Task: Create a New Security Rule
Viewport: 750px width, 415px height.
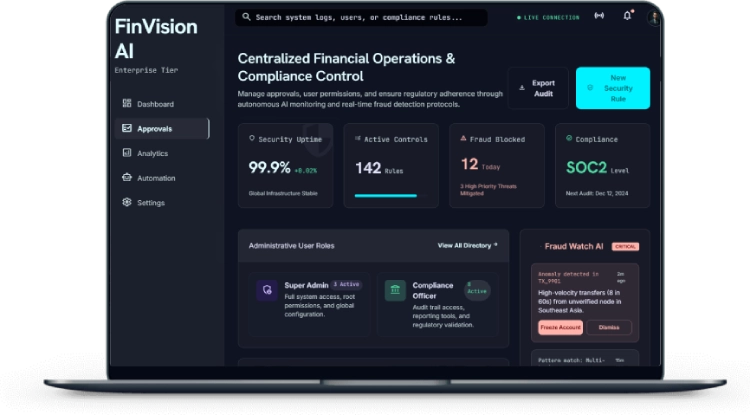Action: pyautogui.click(x=613, y=88)
